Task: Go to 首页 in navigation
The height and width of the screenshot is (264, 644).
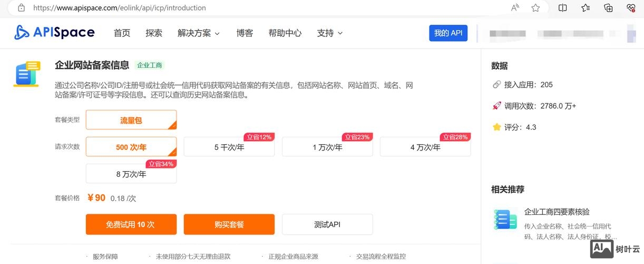Action: (122, 33)
